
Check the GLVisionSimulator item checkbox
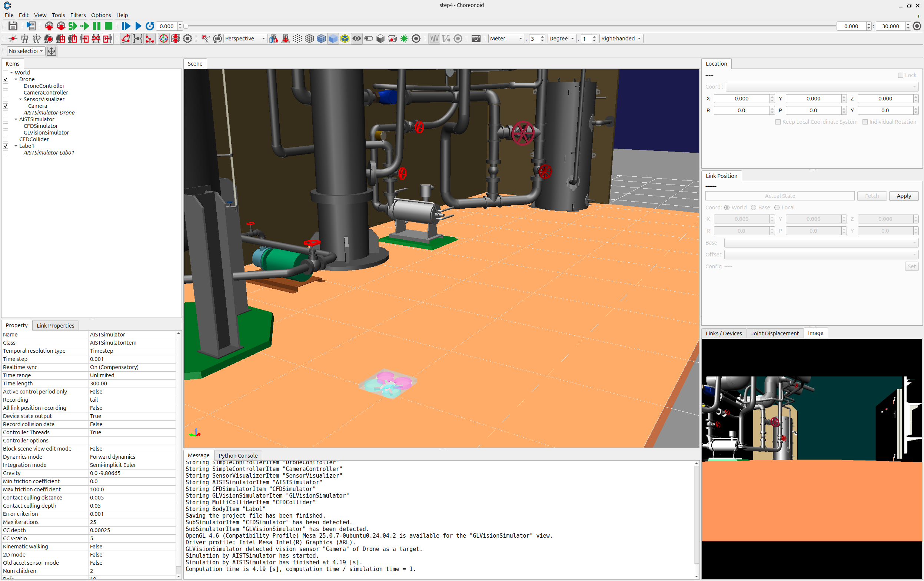[x=6, y=133]
